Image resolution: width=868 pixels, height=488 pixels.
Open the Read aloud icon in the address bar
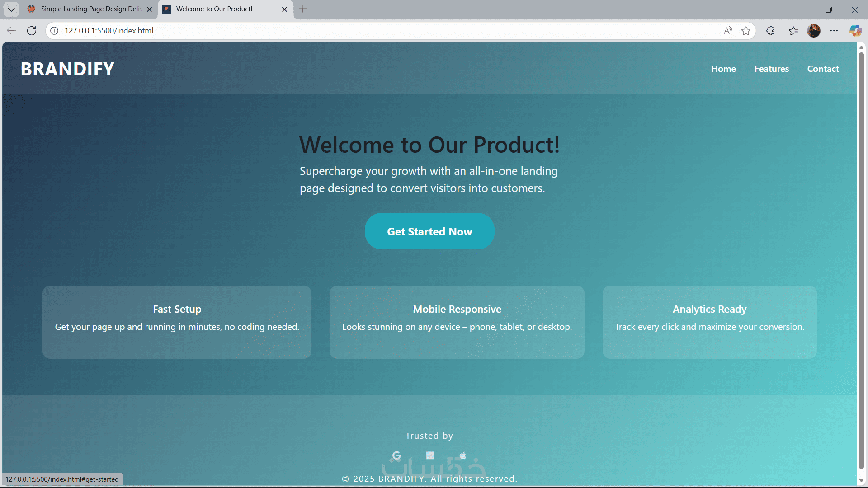(728, 31)
